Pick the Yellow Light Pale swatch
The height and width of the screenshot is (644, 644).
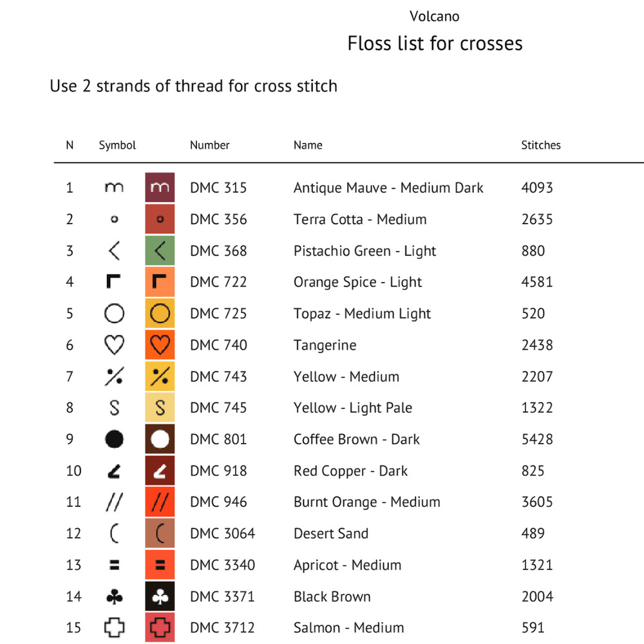[160, 408]
